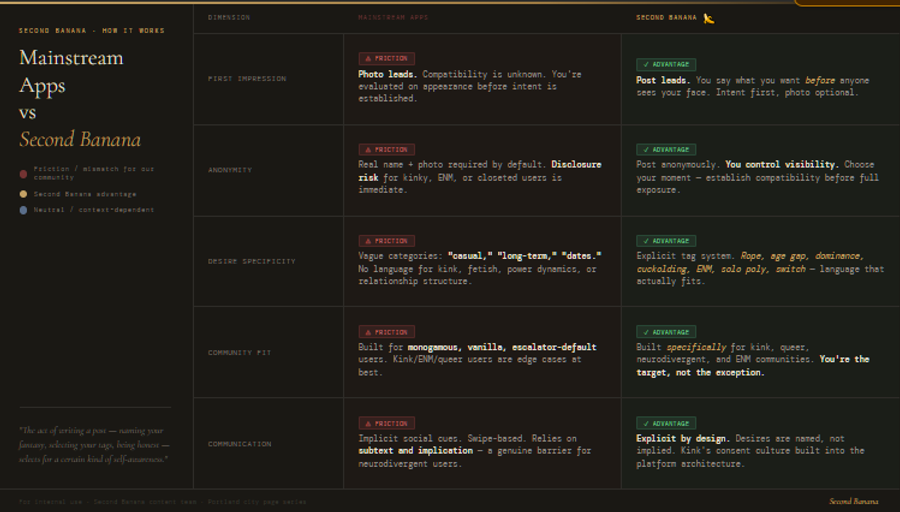This screenshot has width=900, height=512.
Task: Click the FIRST IMPRESSION row label
Action: coord(247,79)
